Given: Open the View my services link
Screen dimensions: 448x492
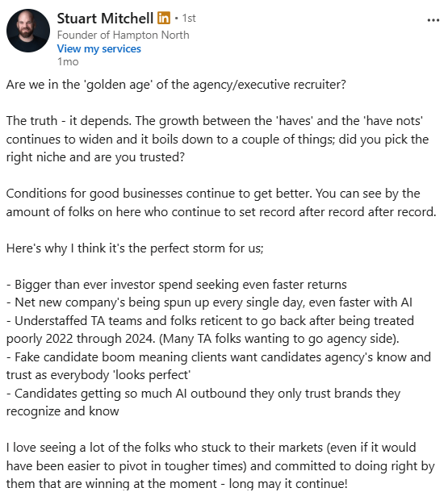Looking at the screenshot, I should tap(99, 48).
